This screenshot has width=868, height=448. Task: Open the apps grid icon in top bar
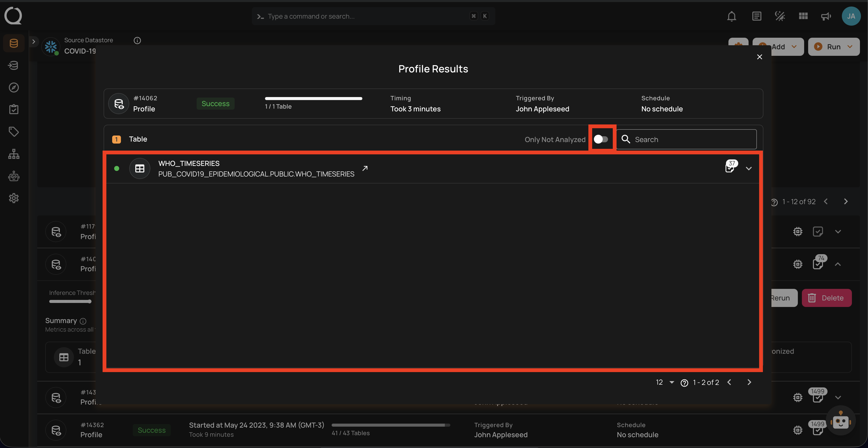[803, 16]
